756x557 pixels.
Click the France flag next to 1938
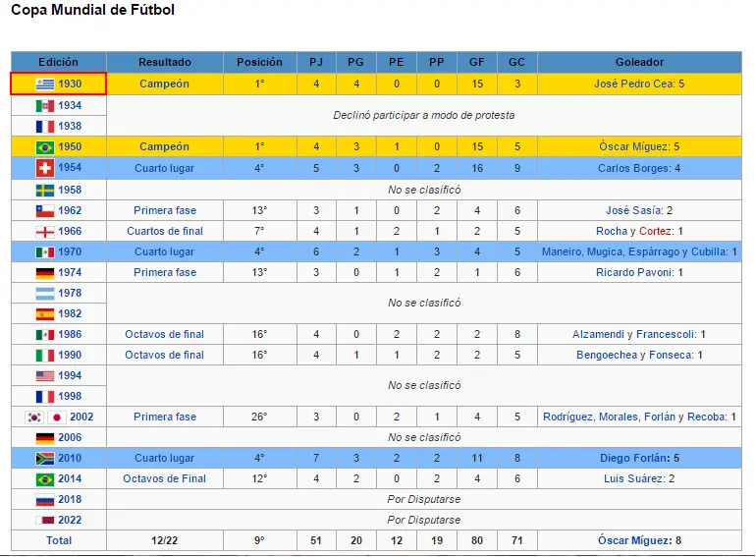(x=45, y=127)
